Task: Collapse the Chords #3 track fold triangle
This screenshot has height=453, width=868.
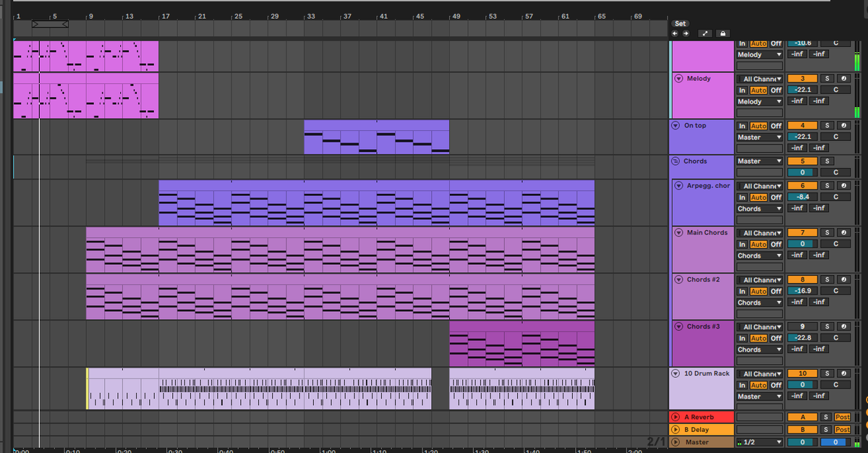Action: 678,326
